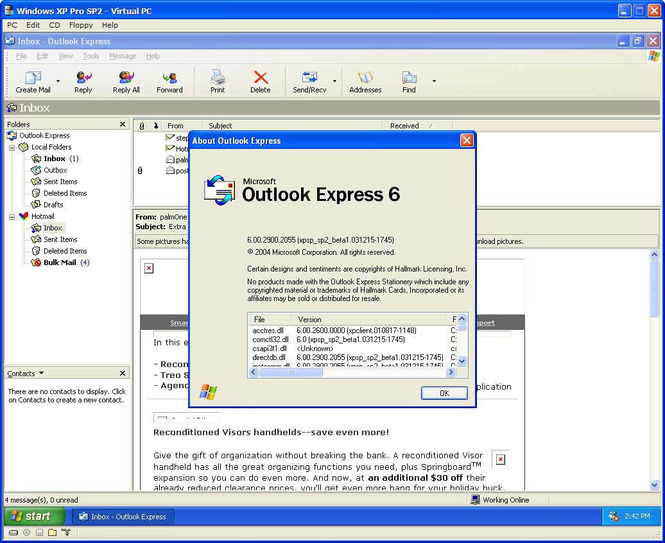The height and width of the screenshot is (543, 665).
Task: Open the File menu in Outlook Express
Action: [x=21, y=56]
